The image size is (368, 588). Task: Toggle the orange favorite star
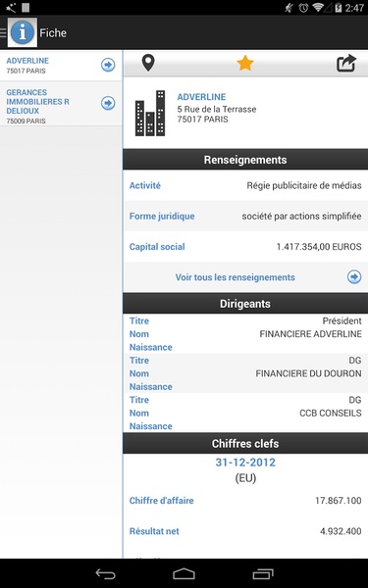(245, 63)
